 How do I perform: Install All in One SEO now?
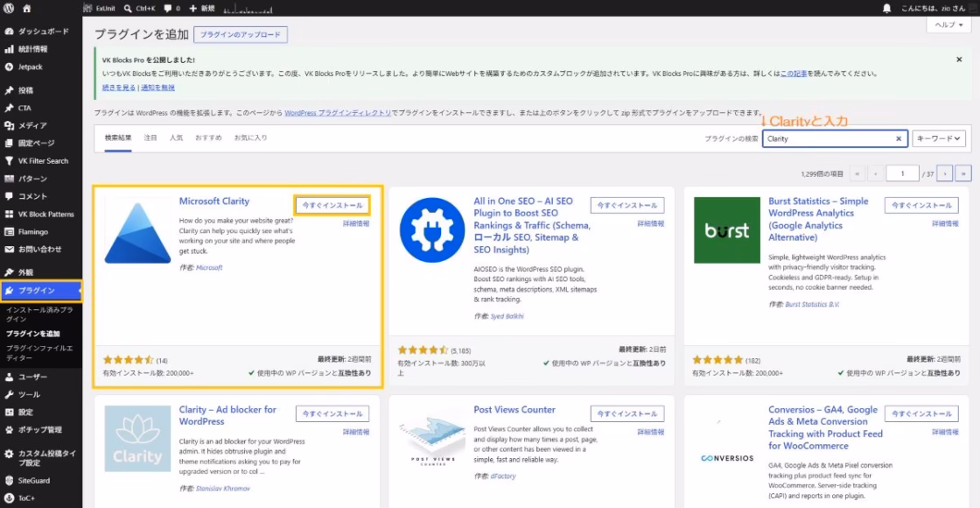point(627,205)
